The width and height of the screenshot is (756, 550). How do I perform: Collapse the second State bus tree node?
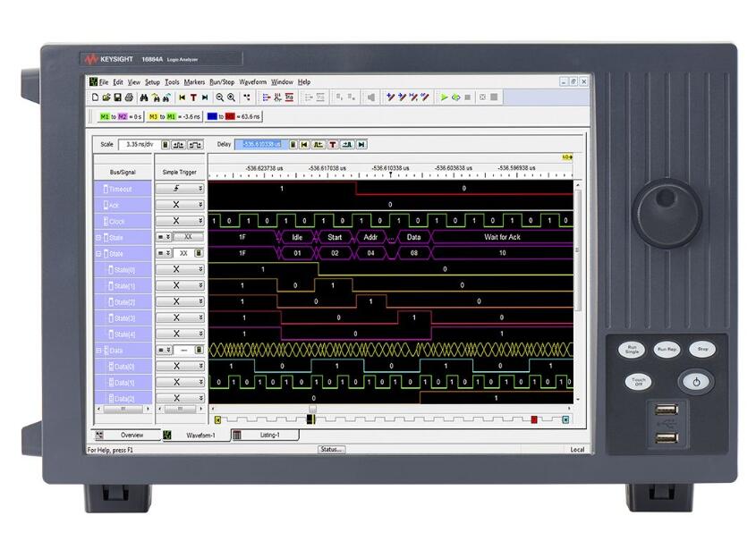pyautogui.click(x=98, y=253)
